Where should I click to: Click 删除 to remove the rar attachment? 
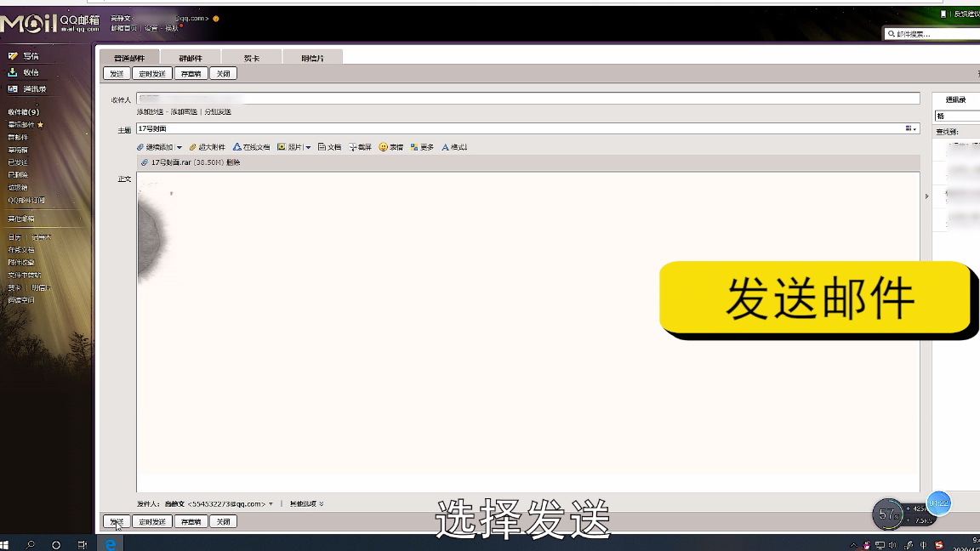click(x=233, y=162)
